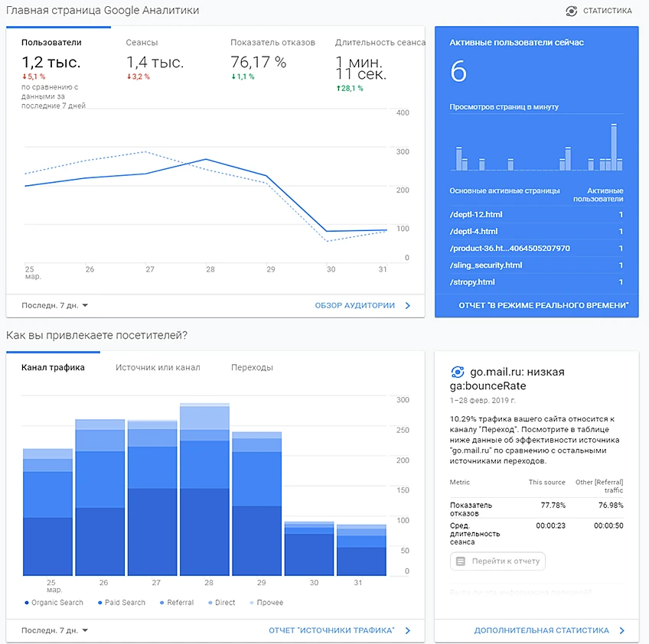Image resolution: width=649 pixels, height=644 pixels.
Task: Click the go.mail.ru insight card icon
Action: (458, 372)
